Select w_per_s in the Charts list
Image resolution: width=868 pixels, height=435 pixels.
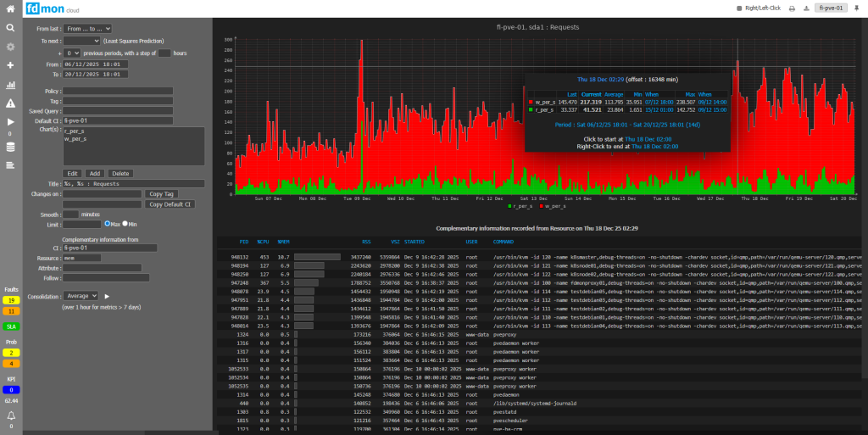[75, 138]
